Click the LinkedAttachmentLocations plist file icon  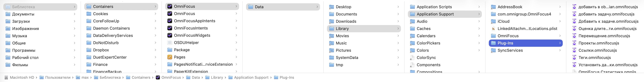(x=493, y=29)
